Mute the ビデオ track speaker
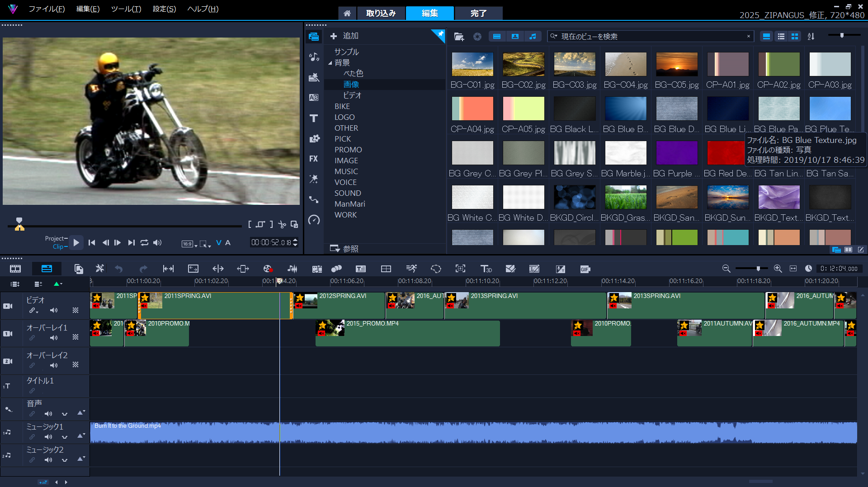The height and width of the screenshot is (487, 868). click(x=54, y=310)
